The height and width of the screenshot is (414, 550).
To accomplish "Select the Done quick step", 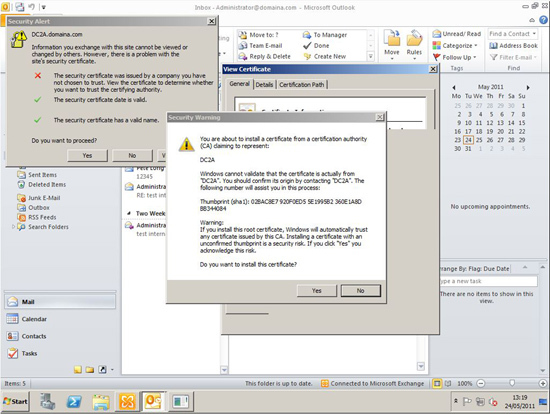I will click(x=316, y=46).
